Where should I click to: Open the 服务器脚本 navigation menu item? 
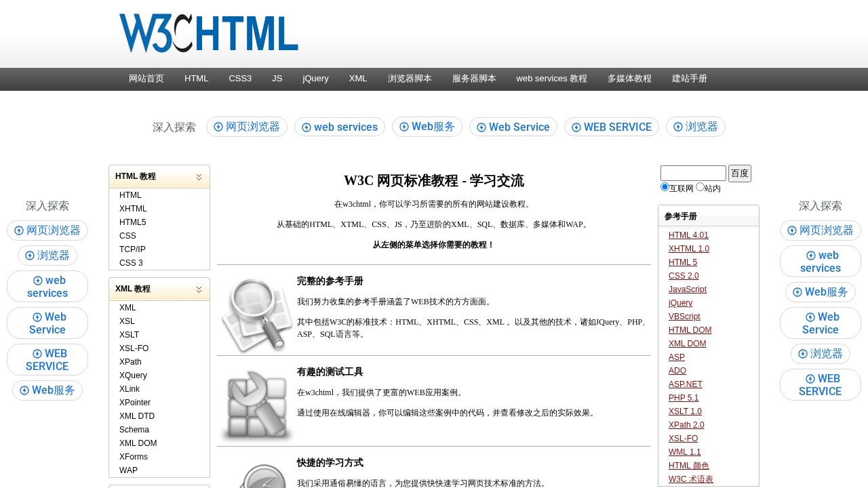(474, 79)
